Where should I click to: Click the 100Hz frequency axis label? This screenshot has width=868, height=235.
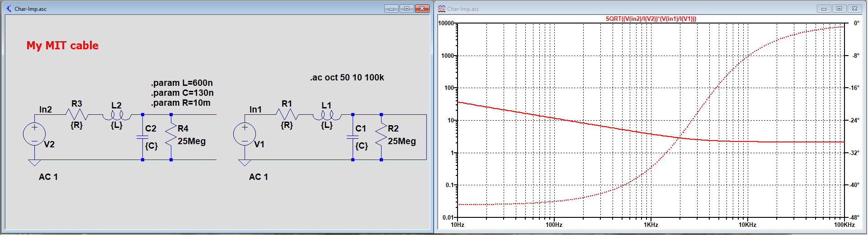click(x=554, y=225)
